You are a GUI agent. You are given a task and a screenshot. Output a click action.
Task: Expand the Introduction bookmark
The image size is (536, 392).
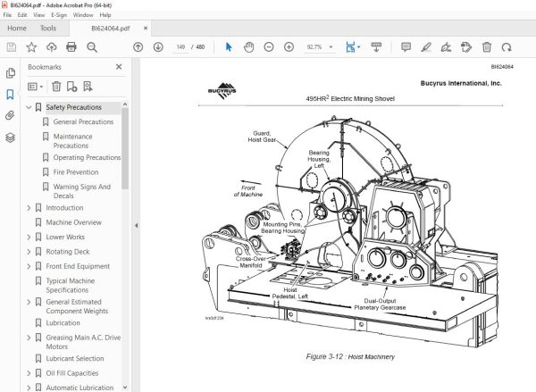(x=29, y=208)
